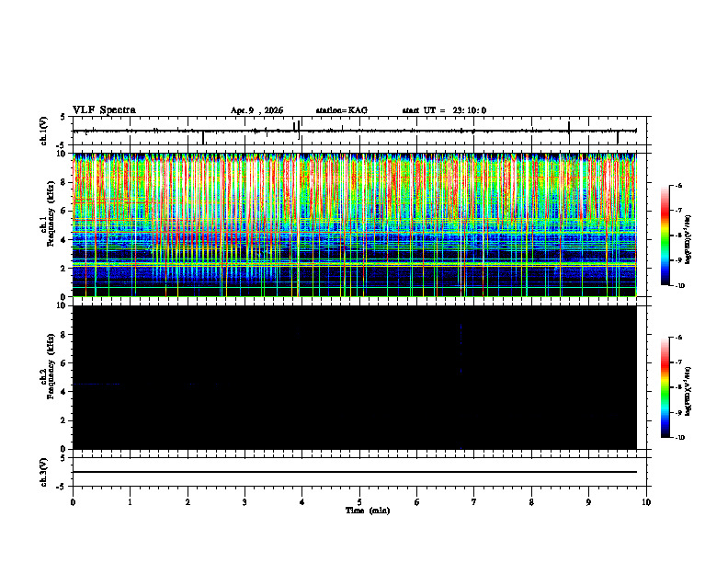
Task: Click the "6" tick on the time axis
Action: 417,502
